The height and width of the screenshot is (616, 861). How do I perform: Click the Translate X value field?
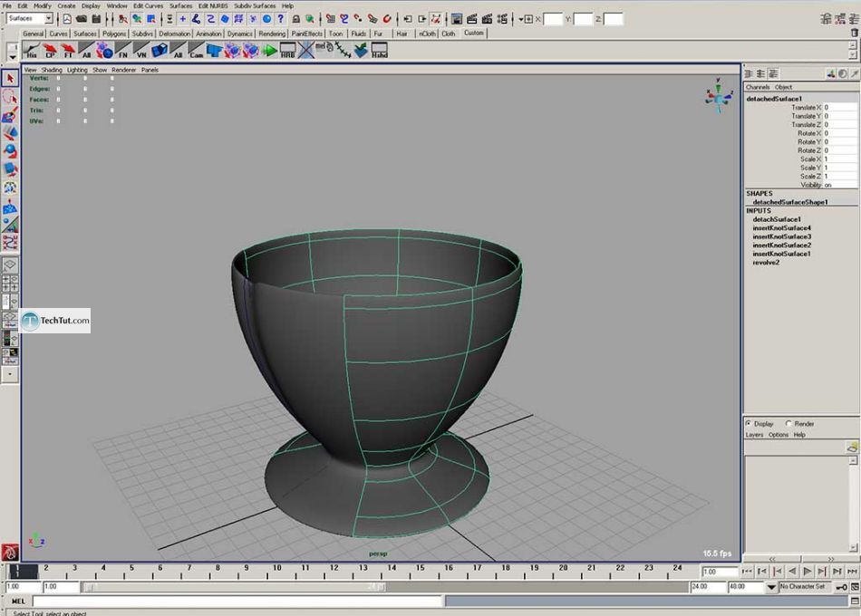(x=840, y=108)
